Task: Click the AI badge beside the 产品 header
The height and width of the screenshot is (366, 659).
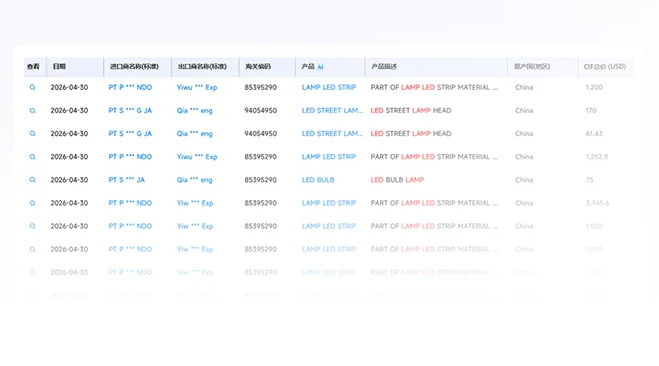Action: [320, 67]
